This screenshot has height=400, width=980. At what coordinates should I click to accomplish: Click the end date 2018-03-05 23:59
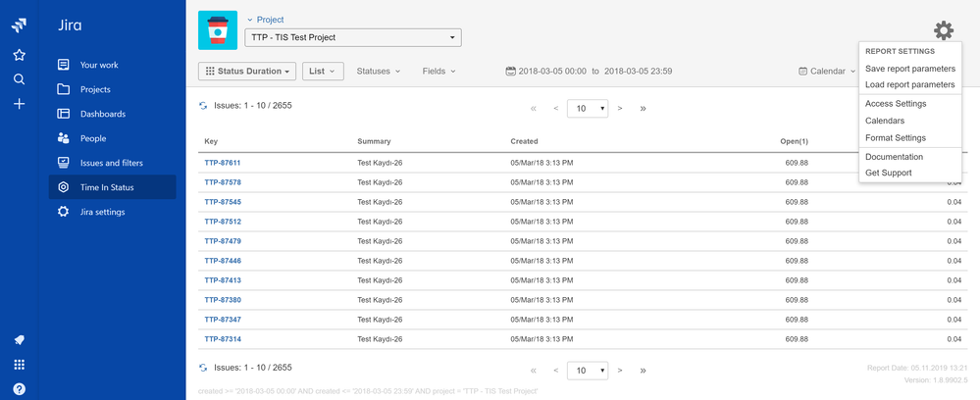[638, 72]
